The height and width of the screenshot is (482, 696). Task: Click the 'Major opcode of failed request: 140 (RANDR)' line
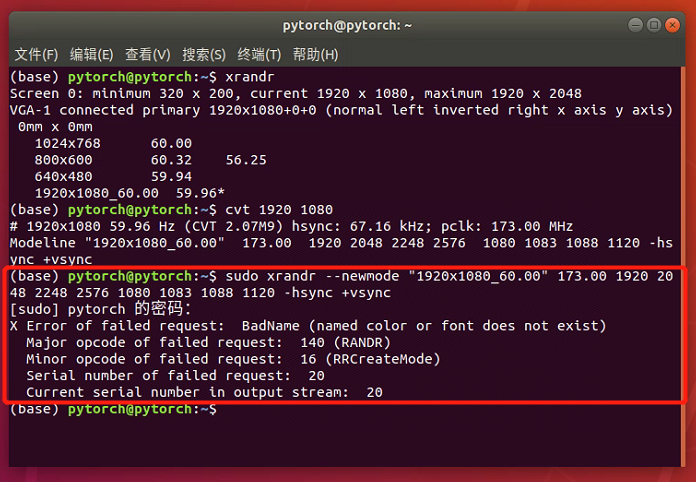click(x=208, y=343)
